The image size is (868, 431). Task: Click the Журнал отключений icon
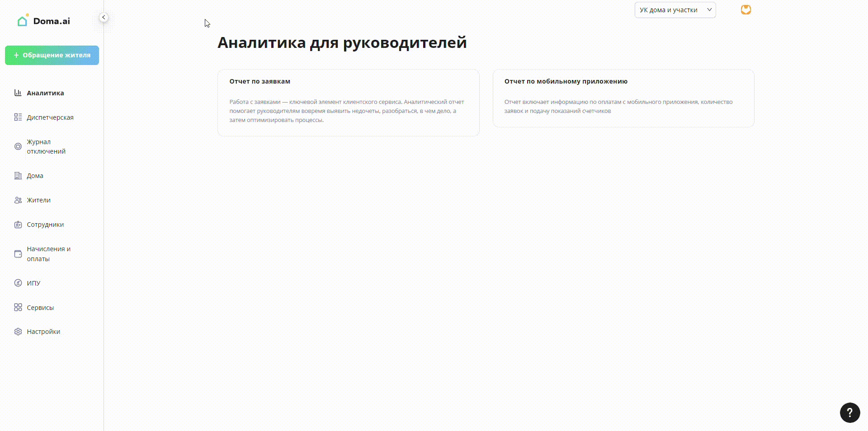pyautogui.click(x=18, y=146)
